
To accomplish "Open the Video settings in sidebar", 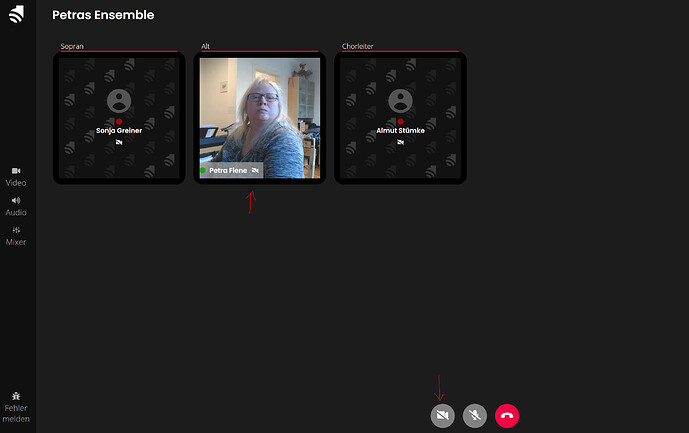I will click(x=16, y=177).
